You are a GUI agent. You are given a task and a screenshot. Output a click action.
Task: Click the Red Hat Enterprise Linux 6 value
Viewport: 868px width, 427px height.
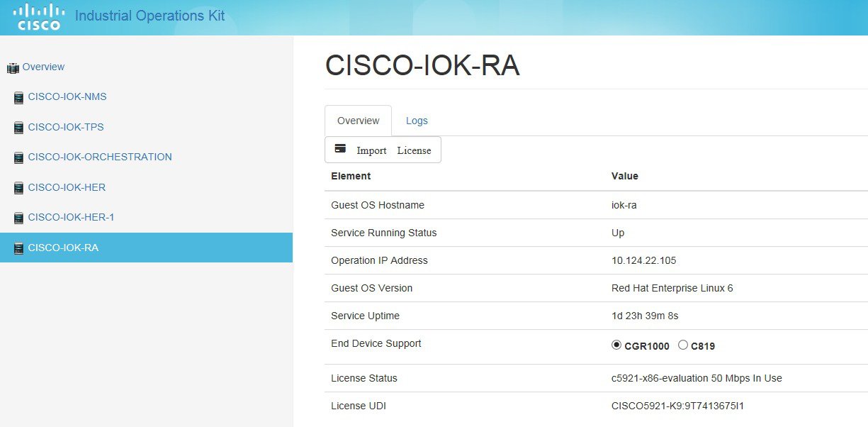point(672,288)
